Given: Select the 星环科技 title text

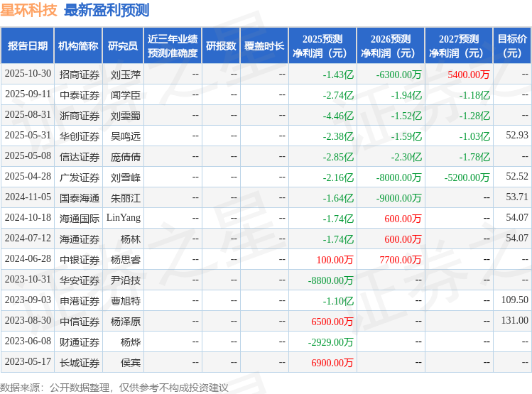Looking at the screenshot, I should pyautogui.click(x=28, y=10).
